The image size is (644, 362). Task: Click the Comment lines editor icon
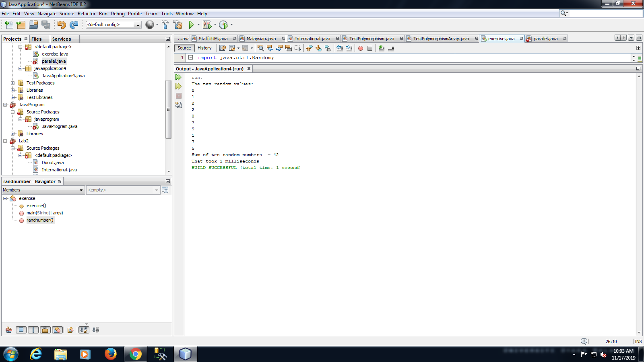(382, 48)
